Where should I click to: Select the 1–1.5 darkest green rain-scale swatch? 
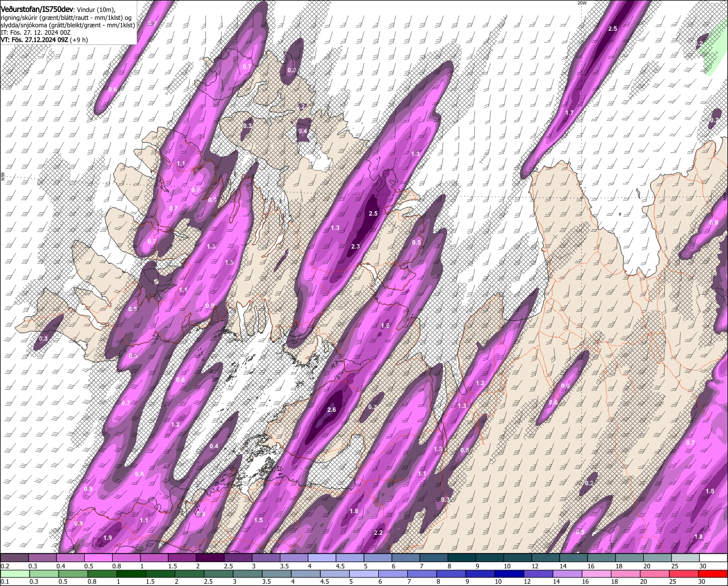click(131, 573)
